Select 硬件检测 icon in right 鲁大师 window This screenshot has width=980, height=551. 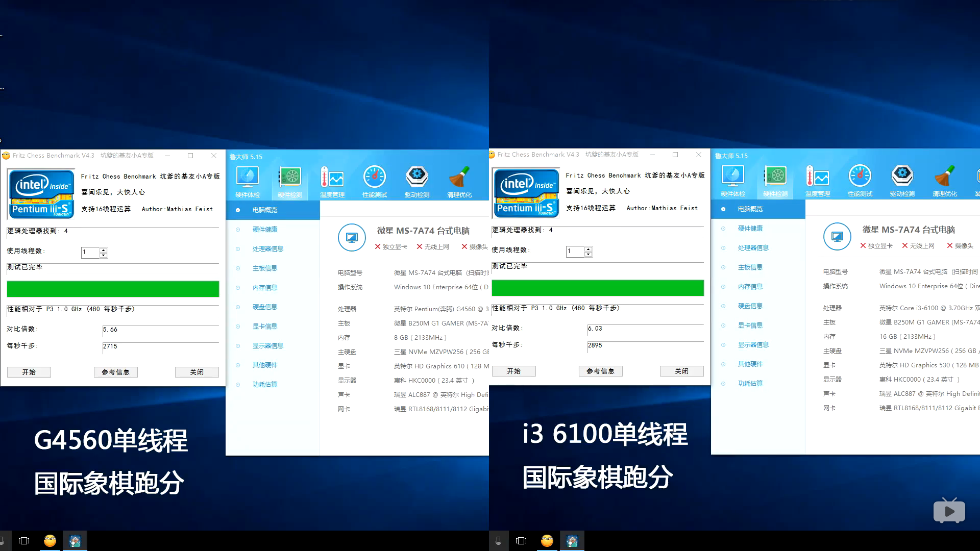coord(775,181)
